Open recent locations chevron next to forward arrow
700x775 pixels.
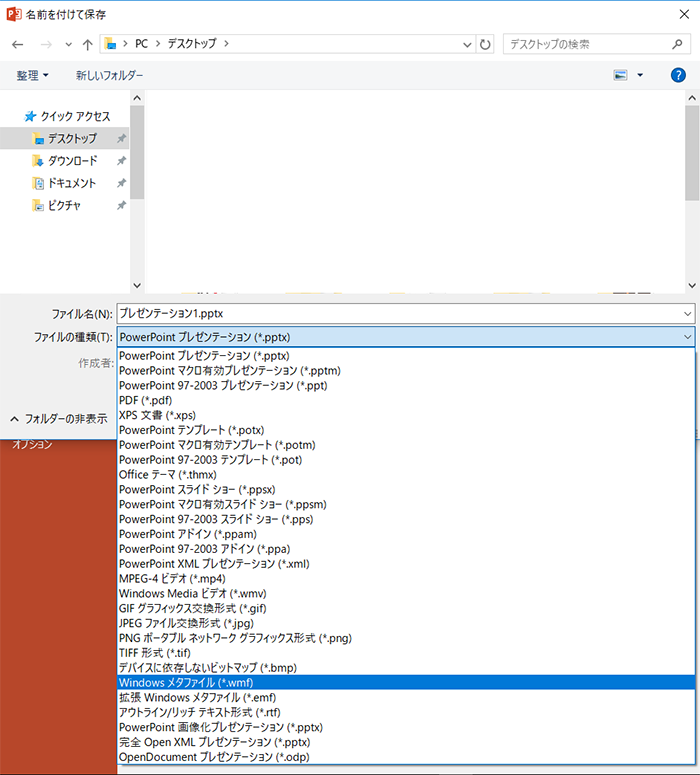tap(69, 45)
